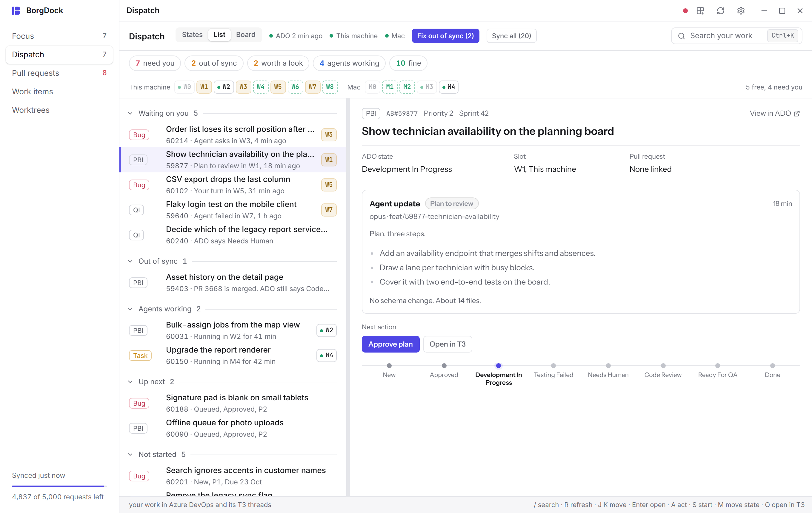
Task: Open the add-widget grid icon
Action: [700, 11]
